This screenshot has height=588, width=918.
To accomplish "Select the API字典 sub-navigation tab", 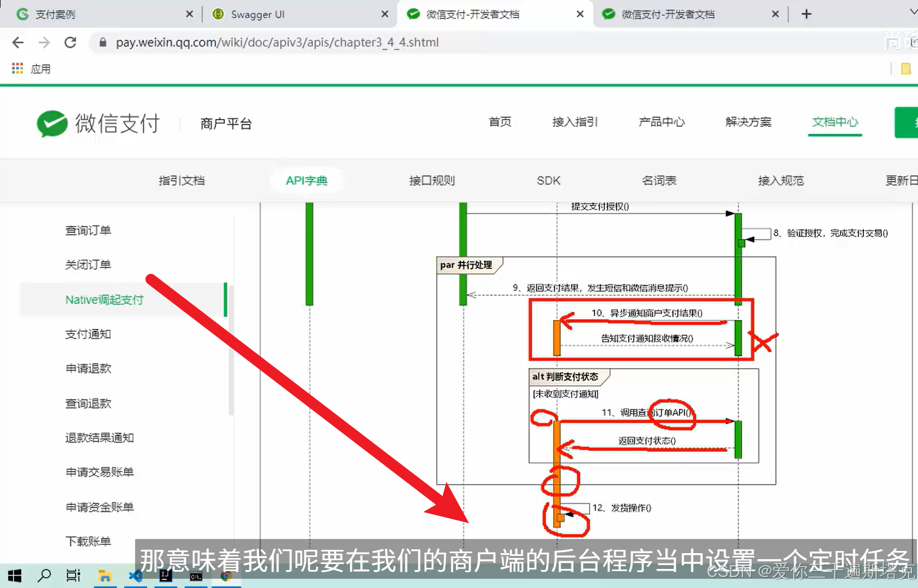I will coord(307,181).
